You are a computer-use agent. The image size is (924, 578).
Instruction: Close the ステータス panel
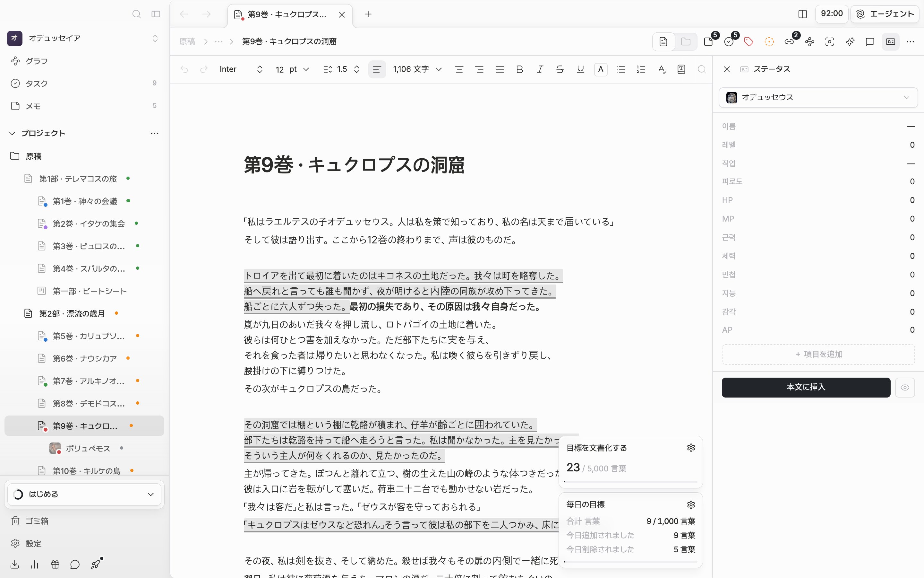click(x=727, y=69)
